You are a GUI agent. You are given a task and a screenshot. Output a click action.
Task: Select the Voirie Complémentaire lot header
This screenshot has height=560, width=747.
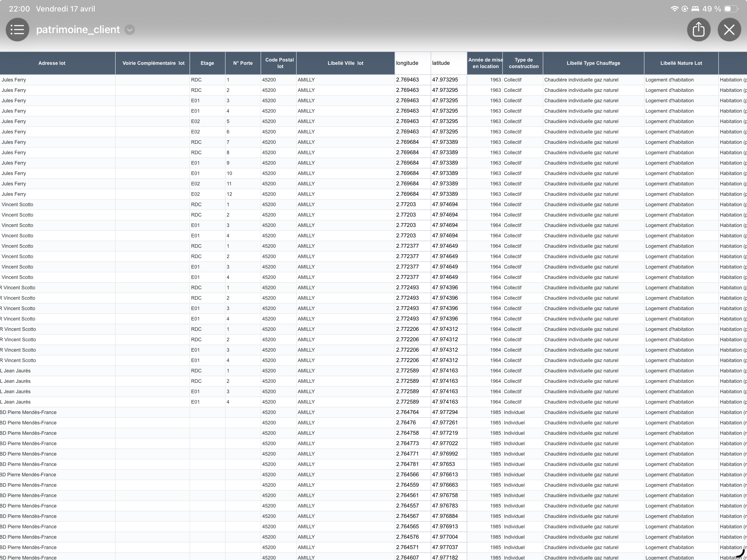tap(153, 63)
